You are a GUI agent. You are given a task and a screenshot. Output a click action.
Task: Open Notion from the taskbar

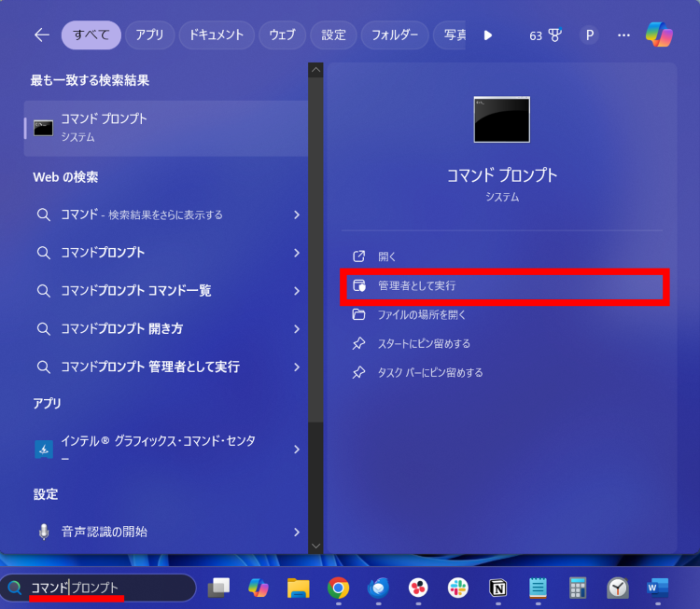tap(497, 588)
